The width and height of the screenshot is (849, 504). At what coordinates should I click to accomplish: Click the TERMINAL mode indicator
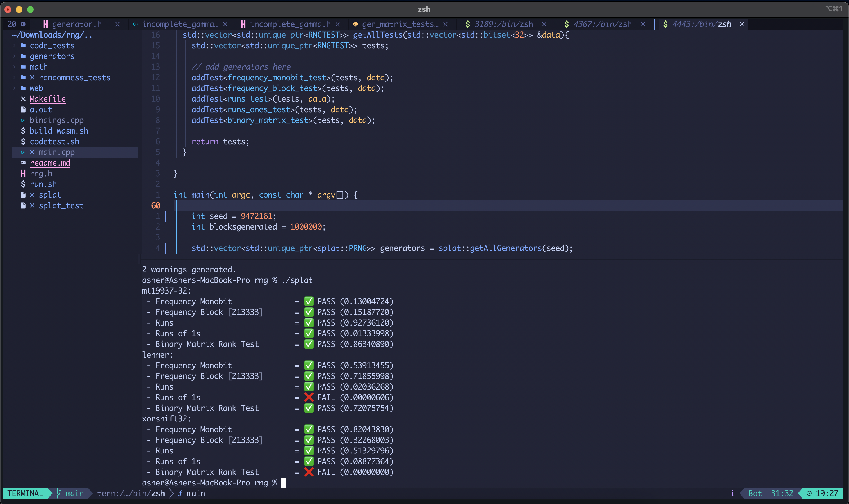coord(25,493)
